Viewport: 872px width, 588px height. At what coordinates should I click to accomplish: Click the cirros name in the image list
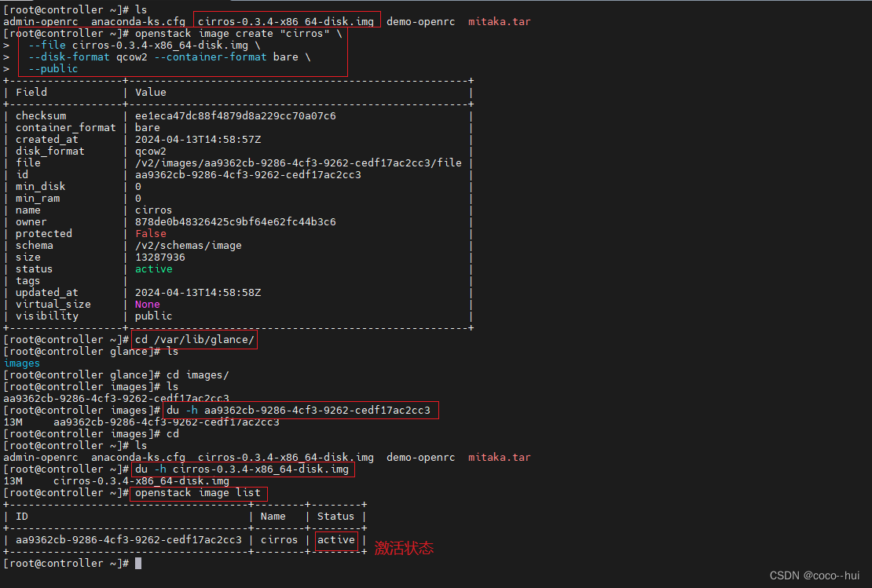click(279, 539)
